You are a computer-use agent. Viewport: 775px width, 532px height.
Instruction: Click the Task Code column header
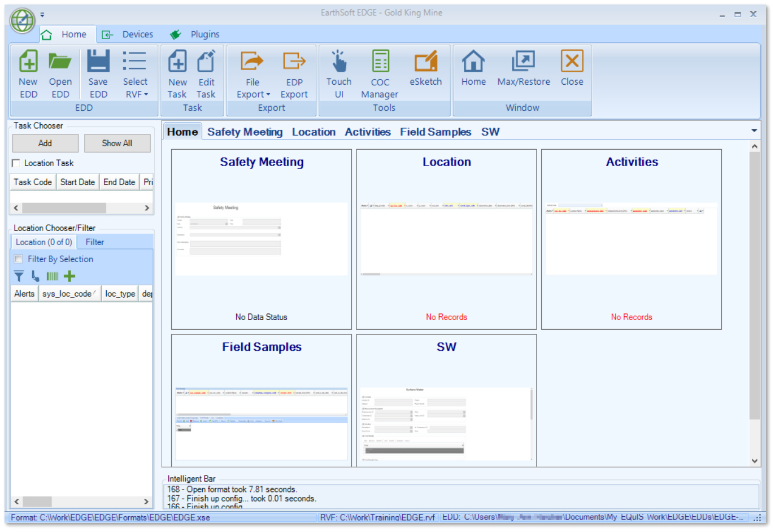coord(33,182)
